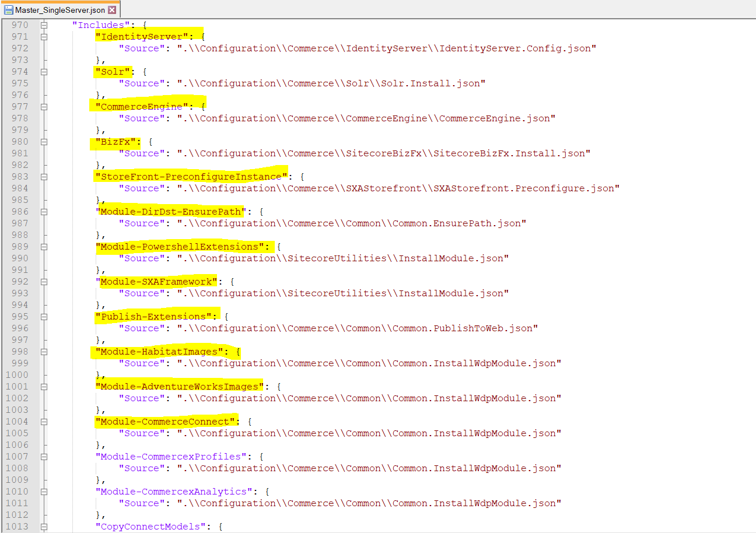756x533 pixels.
Task: Collapse the Module-SXAFramework fold marker
Action: click(x=43, y=282)
